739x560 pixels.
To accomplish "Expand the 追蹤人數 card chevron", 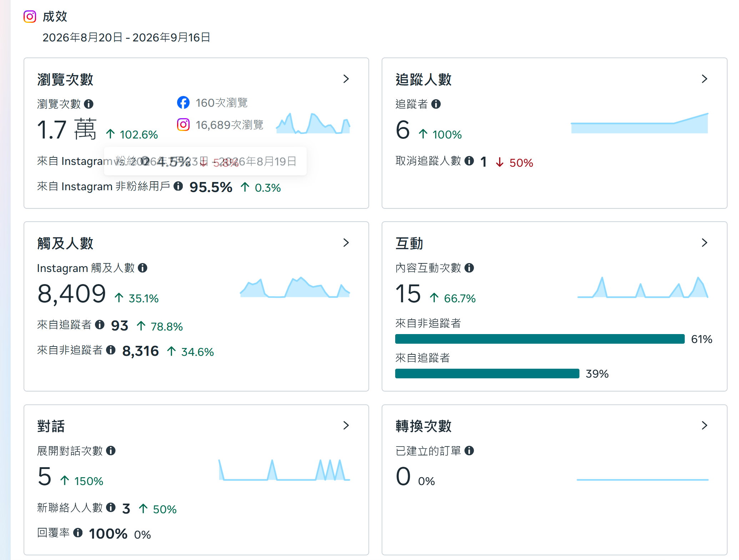I will click(x=704, y=79).
